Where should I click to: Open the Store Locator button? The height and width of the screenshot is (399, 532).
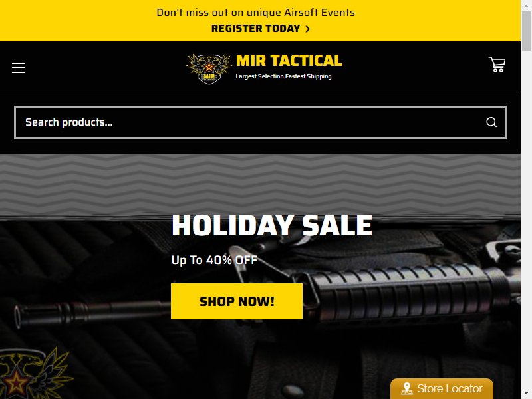point(442,389)
